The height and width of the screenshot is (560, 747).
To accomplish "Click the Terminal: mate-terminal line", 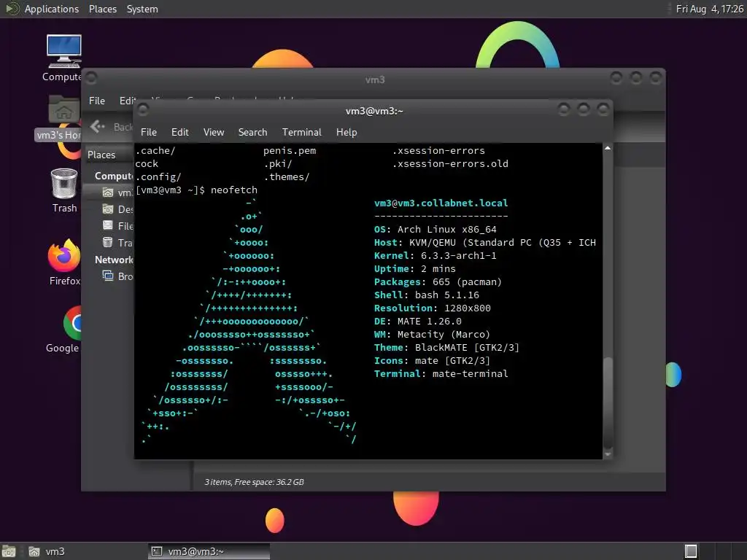I will tap(441, 374).
